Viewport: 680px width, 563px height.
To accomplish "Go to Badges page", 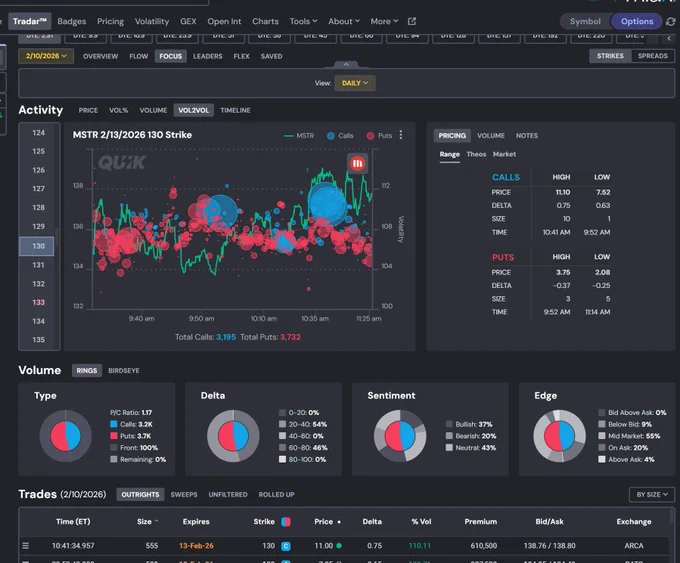I will click(72, 21).
